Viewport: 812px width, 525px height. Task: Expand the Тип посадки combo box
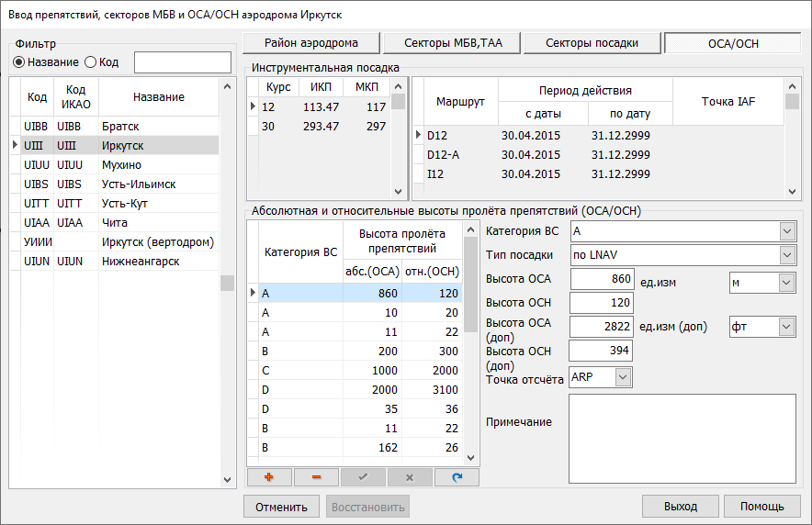(x=786, y=255)
